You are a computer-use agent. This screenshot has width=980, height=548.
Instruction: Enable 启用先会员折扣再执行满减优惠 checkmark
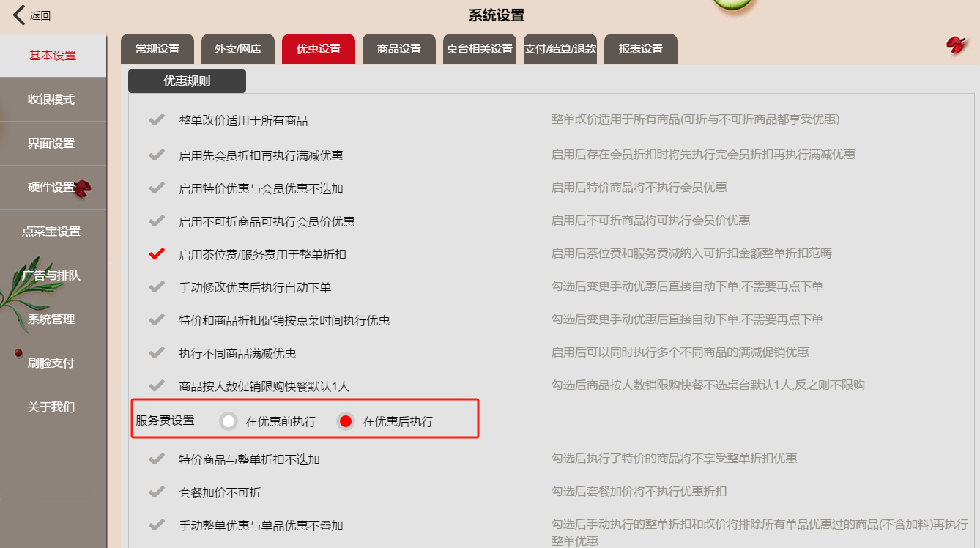(x=156, y=155)
